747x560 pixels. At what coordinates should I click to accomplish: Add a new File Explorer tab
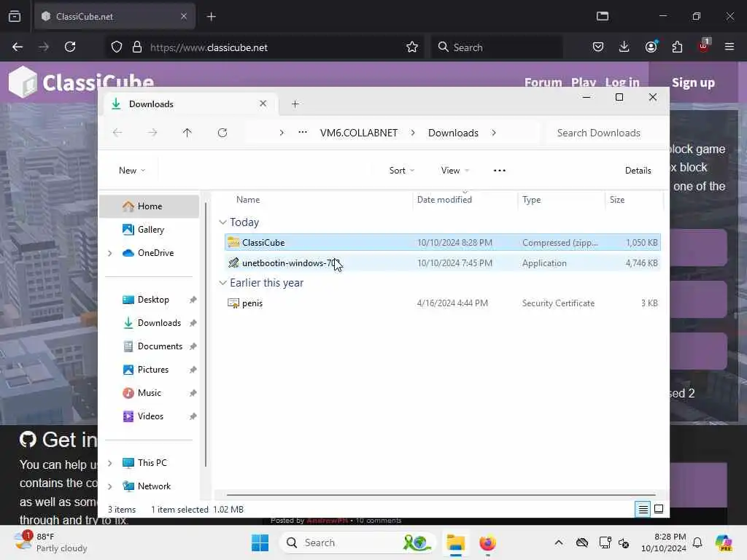tap(295, 104)
